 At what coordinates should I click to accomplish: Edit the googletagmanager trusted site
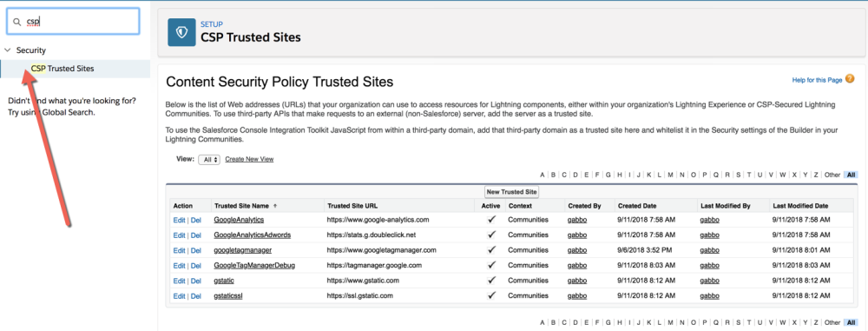(x=179, y=250)
